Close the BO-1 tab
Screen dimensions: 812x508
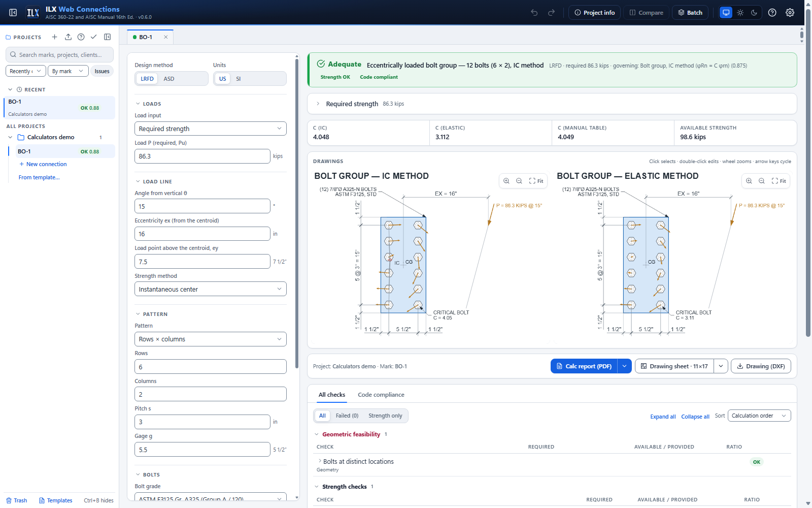[165, 37]
